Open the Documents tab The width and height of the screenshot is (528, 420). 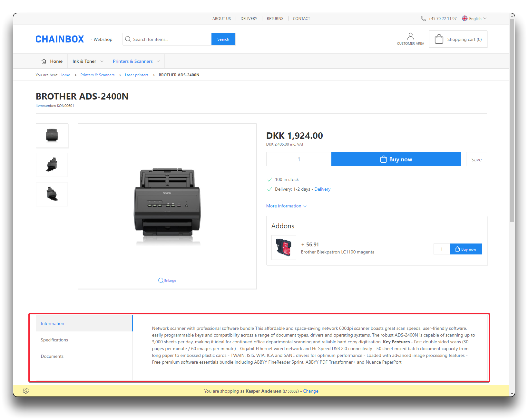52,356
